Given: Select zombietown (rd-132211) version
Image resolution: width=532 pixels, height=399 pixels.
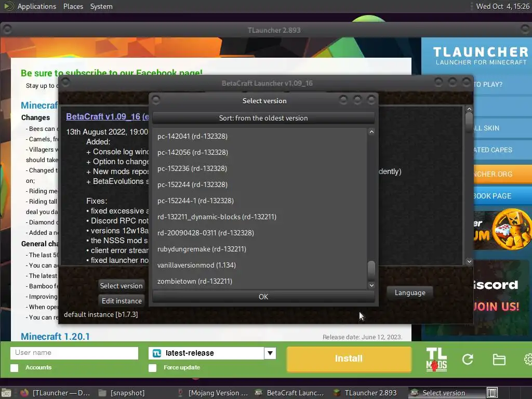Looking at the screenshot, I should (260, 281).
